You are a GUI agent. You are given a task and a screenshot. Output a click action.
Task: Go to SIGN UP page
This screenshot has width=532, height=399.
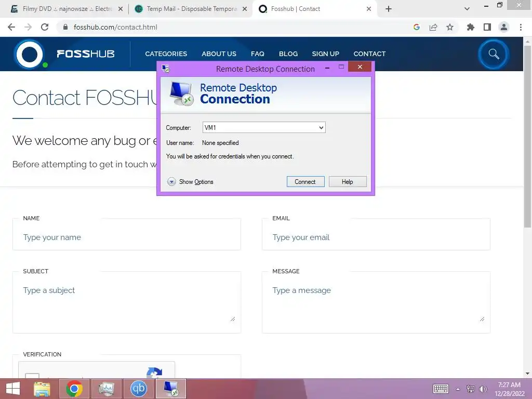[x=325, y=54]
